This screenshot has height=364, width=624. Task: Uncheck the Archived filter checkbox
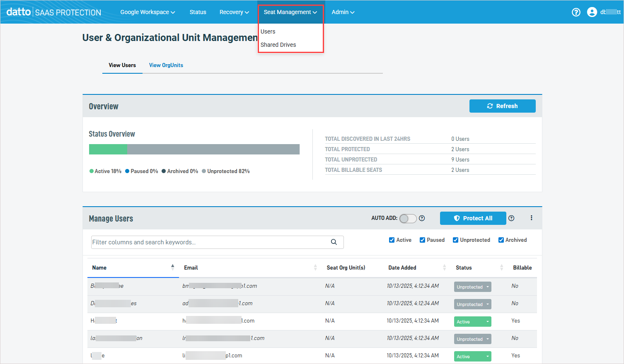501,240
